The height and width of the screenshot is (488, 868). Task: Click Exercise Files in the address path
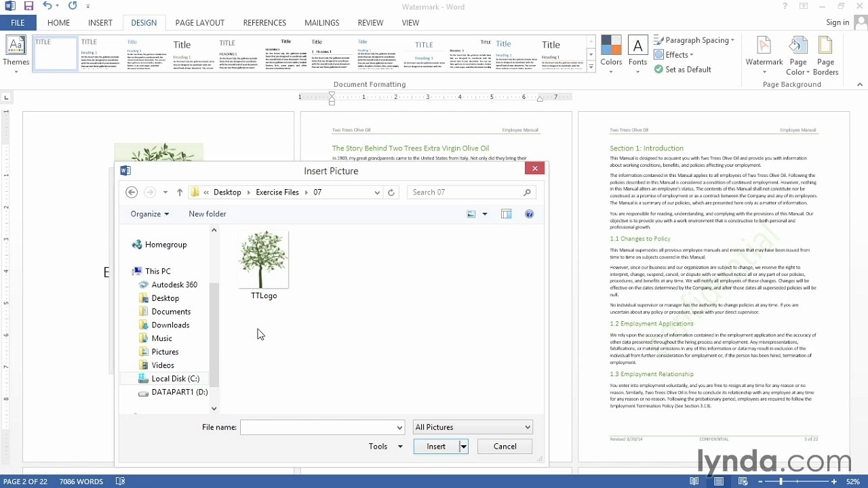[x=277, y=192]
